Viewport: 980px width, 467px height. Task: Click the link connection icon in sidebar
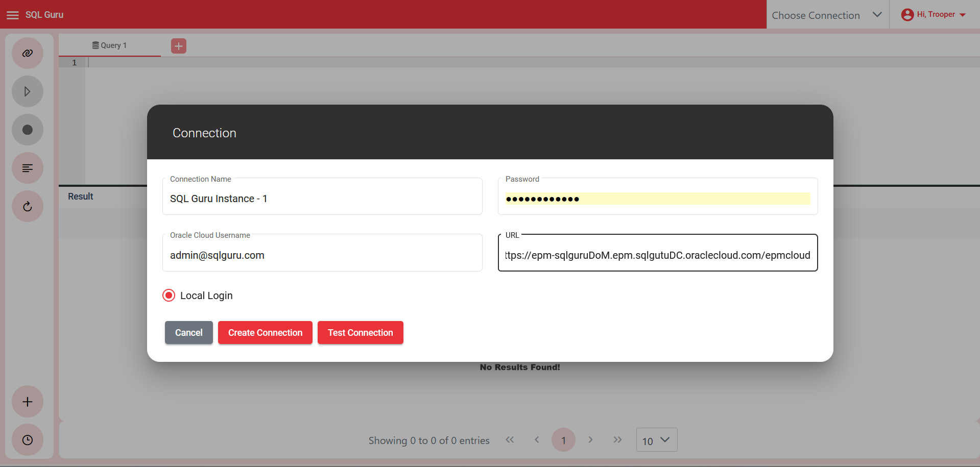(28, 53)
